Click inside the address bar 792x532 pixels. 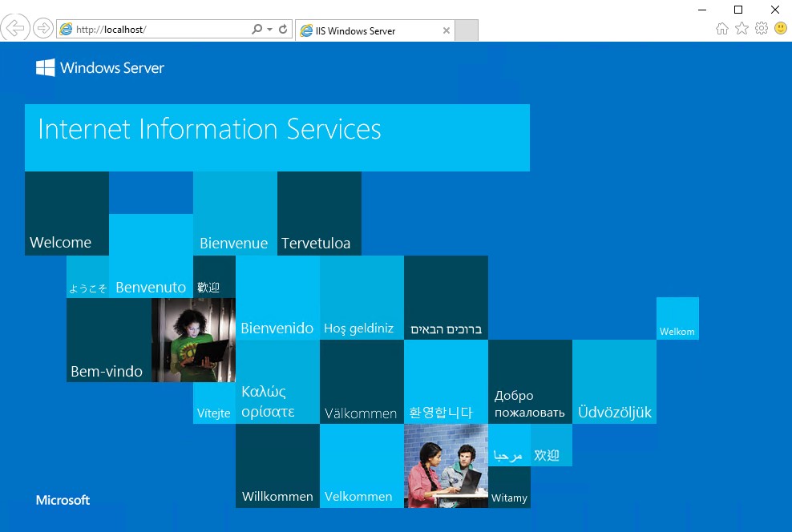160,29
